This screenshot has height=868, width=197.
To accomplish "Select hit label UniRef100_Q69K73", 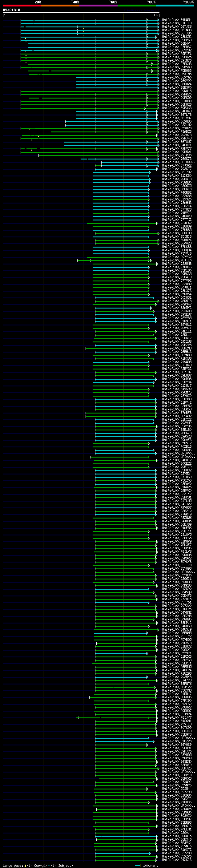I will pyautogui.click(x=177, y=159).
